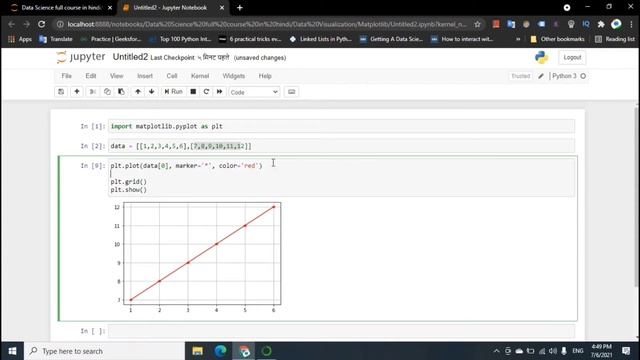This screenshot has height=360, width=640.
Task: Click the data list definition cell
Action: [x=341, y=146]
